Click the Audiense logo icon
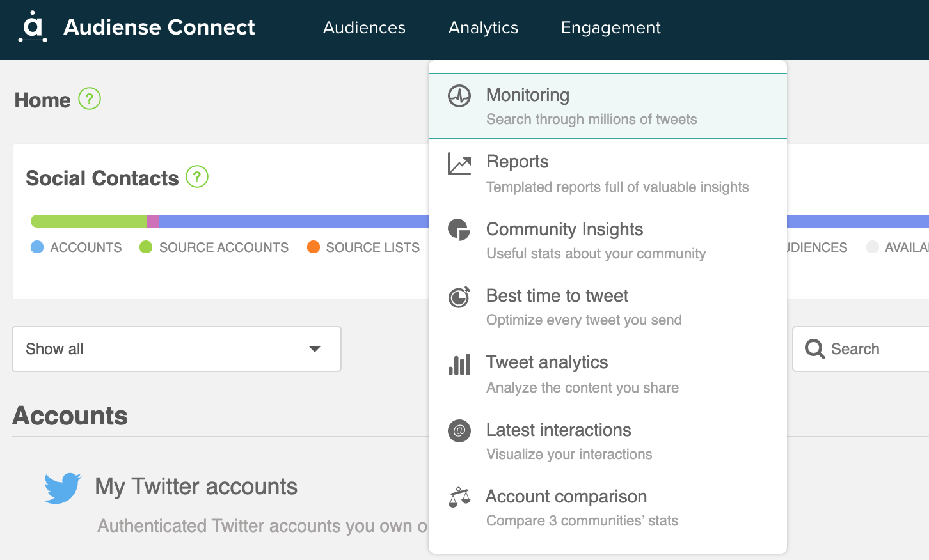This screenshot has height=560, width=929. click(33, 27)
